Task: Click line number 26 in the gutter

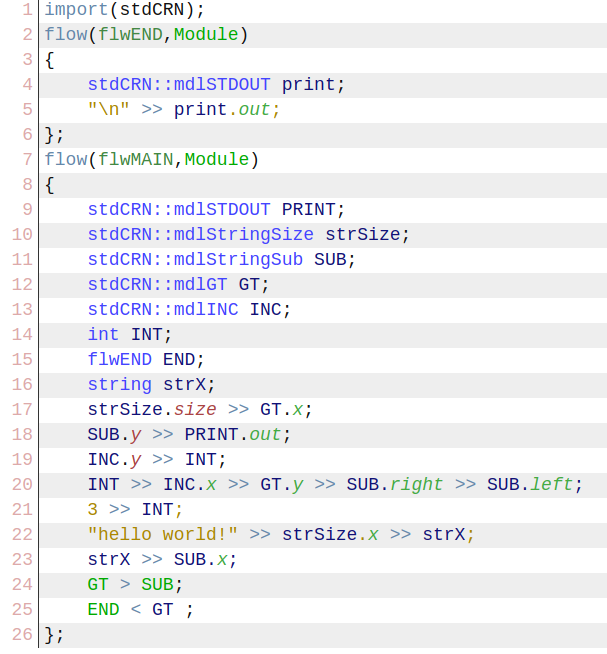Action: pyautogui.click(x=22, y=635)
